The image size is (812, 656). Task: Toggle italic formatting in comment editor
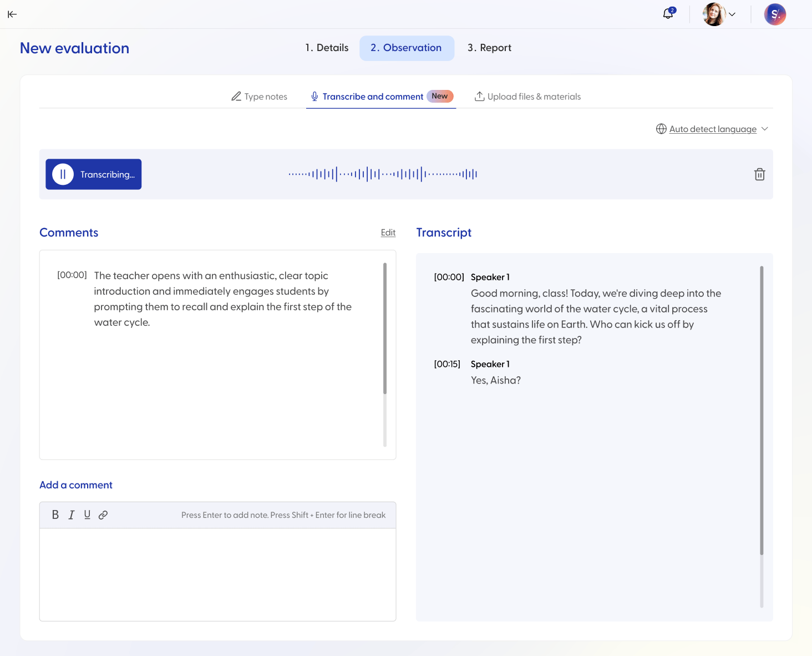[71, 514]
